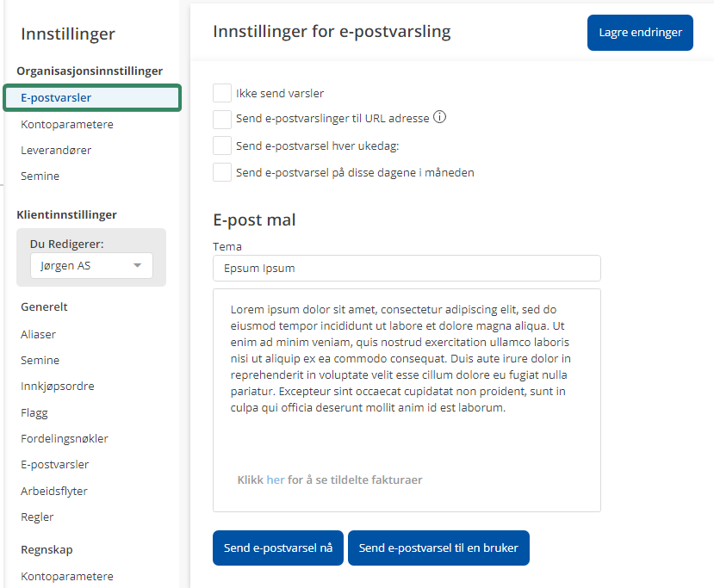Follow the 'her' link in email template
The height and width of the screenshot is (588, 714).
coord(276,480)
